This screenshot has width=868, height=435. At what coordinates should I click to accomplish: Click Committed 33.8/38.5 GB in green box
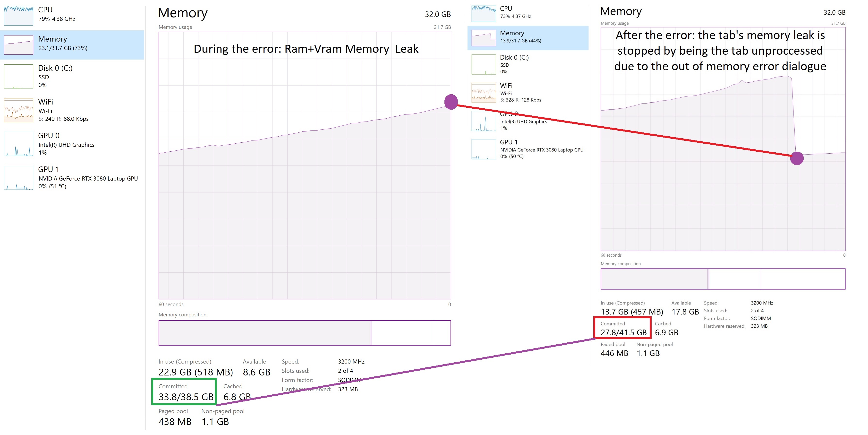tap(186, 397)
